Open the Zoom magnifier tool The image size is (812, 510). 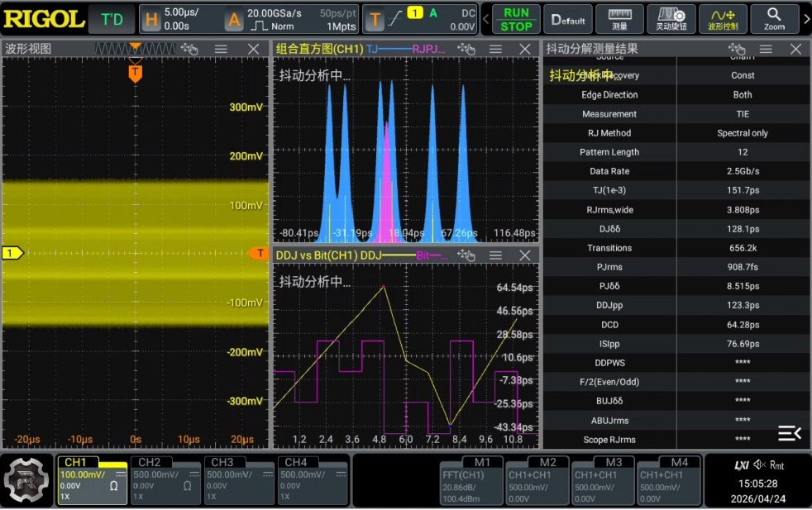[x=774, y=19]
